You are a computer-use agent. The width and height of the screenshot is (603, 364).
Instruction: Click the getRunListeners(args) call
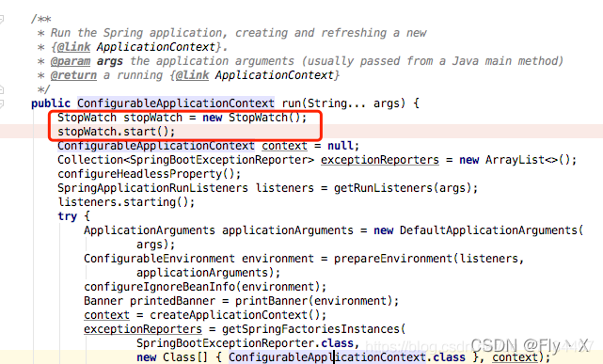(405, 188)
